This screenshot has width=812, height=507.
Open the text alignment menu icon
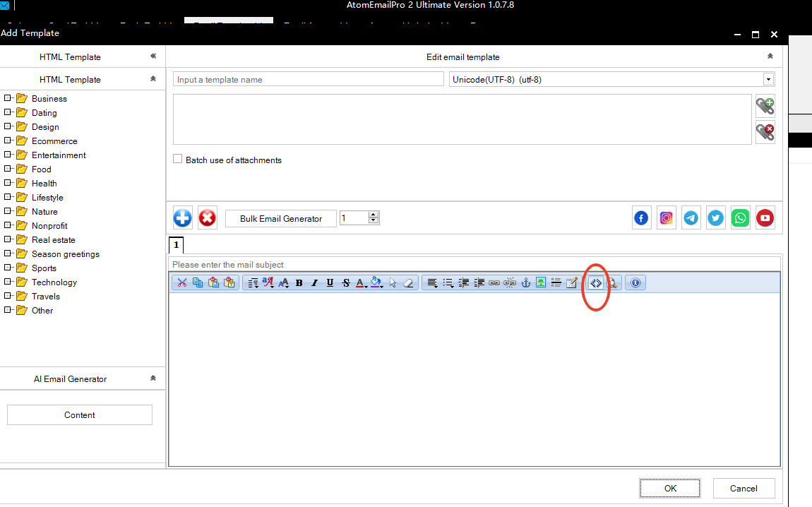(432, 282)
